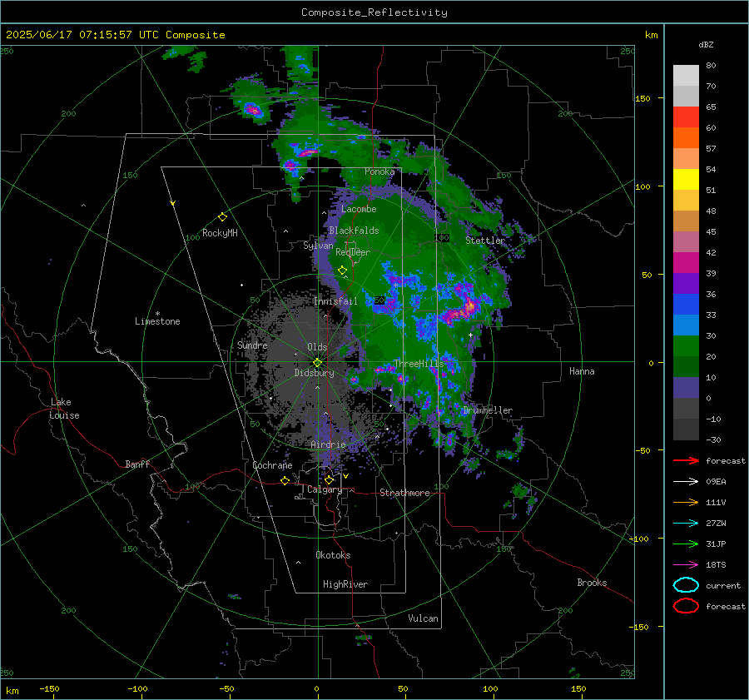Click the current legend label
Viewport: 749px width, 700px height.
click(723, 586)
